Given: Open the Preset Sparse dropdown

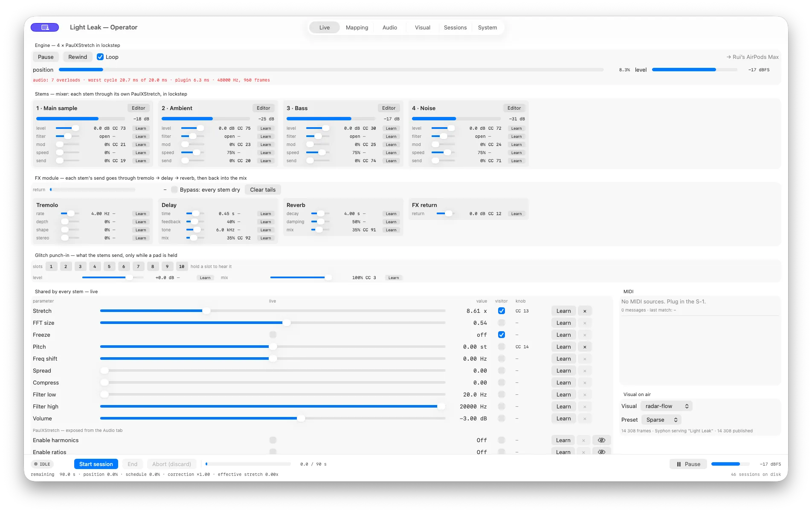Looking at the screenshot, I should [x=661, y=420].
